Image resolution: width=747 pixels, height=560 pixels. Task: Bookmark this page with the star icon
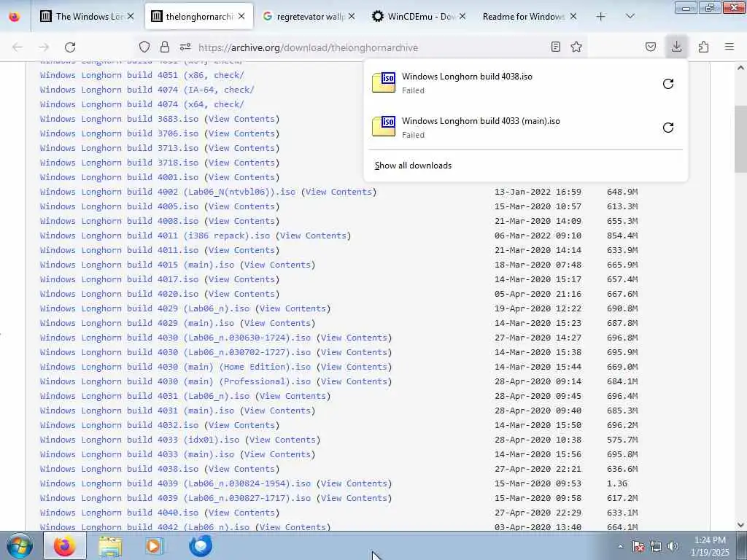pos(576,47)
